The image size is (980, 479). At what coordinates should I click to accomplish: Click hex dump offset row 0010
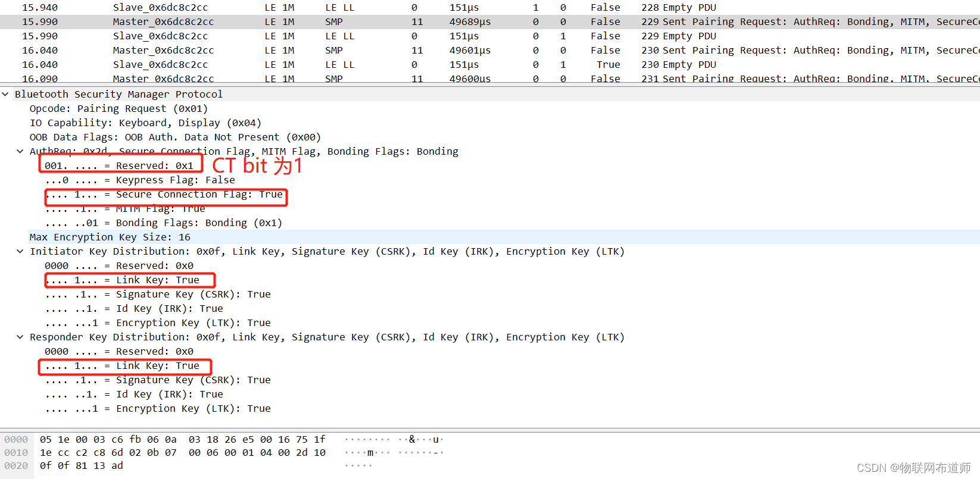pyautogui.click(x=16, y=452)
